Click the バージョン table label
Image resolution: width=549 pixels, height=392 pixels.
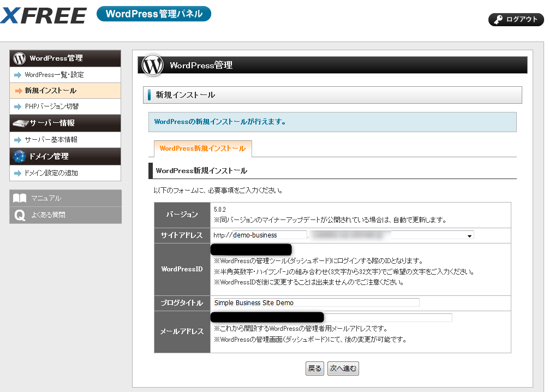pyautogui.click(x=182, y=215)
